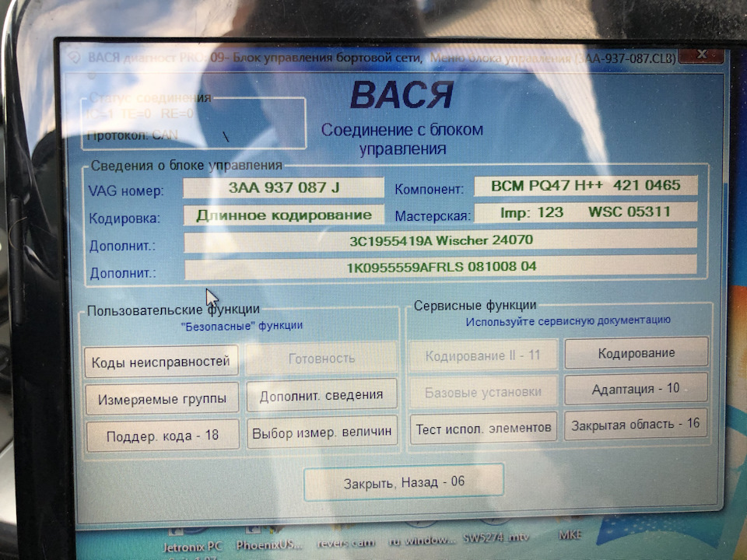Click the VAG номер field 3AA 937 087 J

coord(283,187)
